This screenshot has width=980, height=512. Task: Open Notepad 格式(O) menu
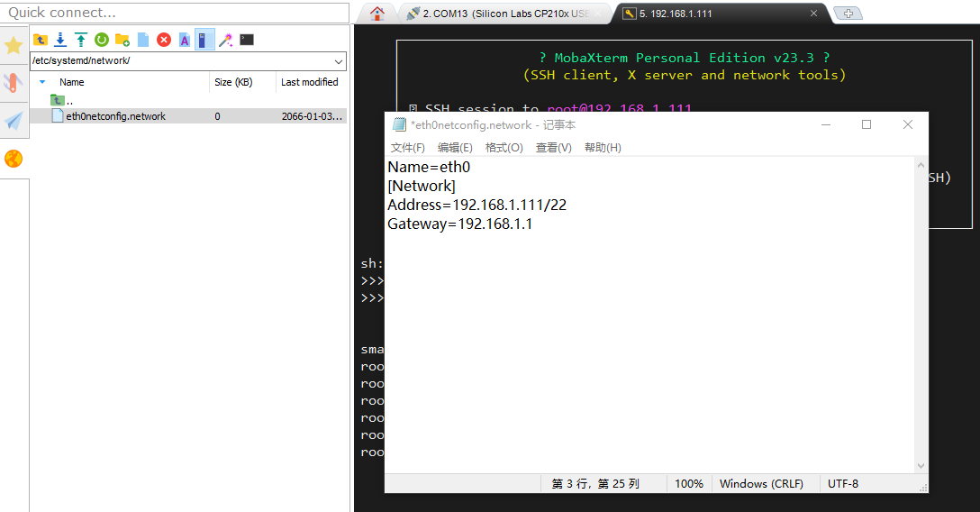point(504,148)
